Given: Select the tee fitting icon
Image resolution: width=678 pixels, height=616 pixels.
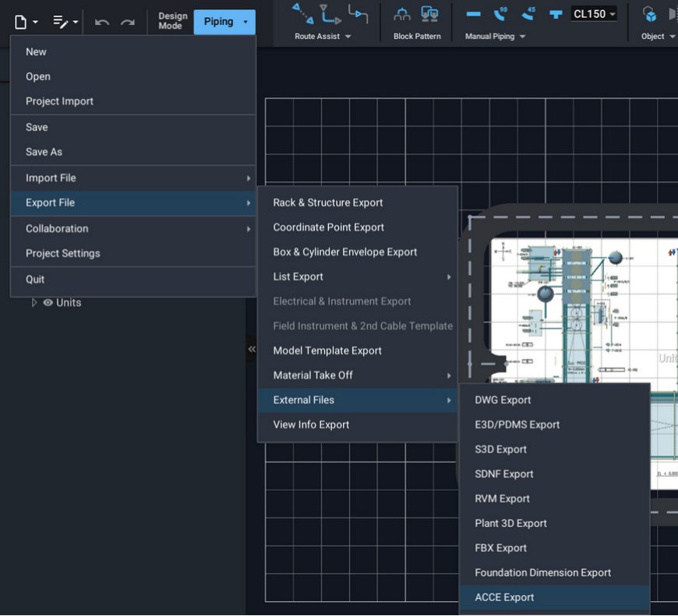Looking at the screenshot, I should [556, 15].
